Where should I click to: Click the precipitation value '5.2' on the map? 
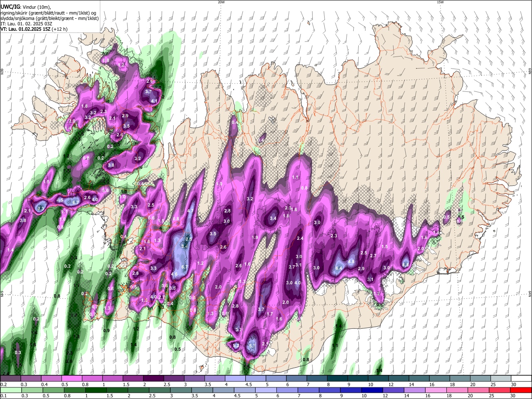(236, 345)
